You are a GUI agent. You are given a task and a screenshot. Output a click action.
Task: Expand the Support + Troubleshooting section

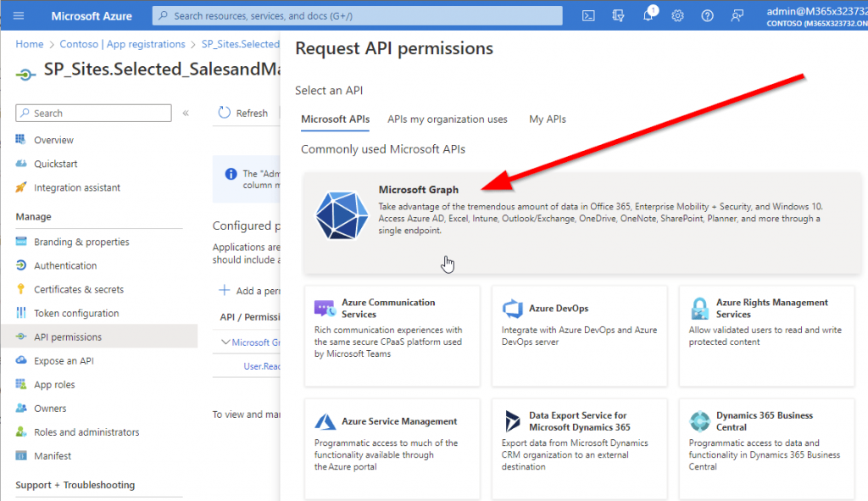74,485
